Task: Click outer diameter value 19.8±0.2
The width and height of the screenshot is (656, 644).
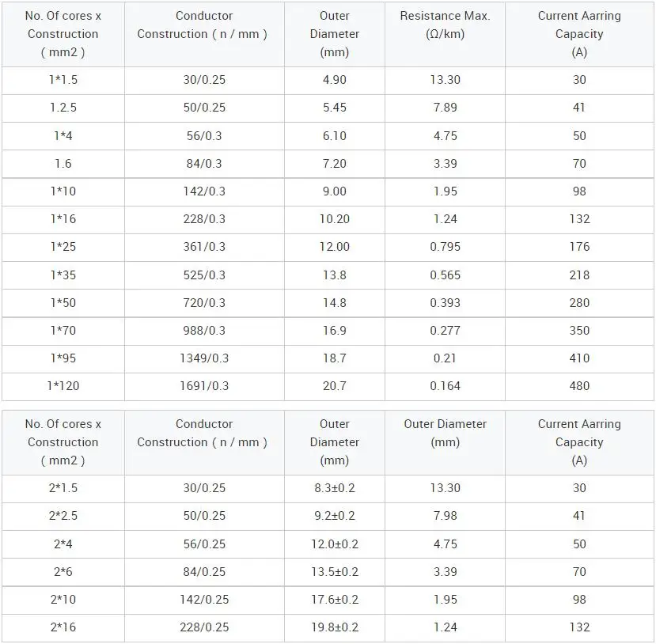Action: [x=334, y=627]
